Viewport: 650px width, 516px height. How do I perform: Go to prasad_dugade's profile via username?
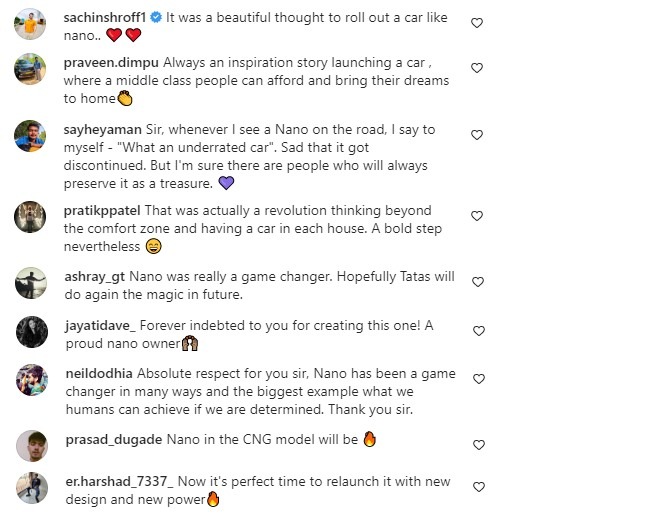(x=113, y=439)
